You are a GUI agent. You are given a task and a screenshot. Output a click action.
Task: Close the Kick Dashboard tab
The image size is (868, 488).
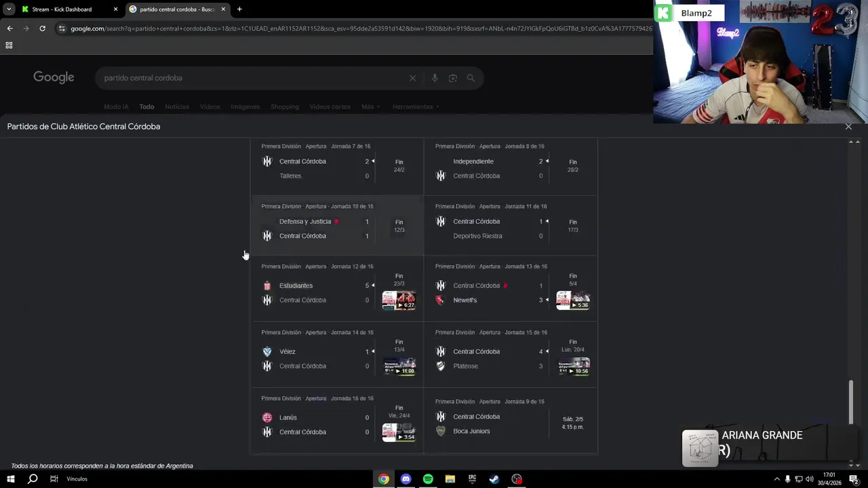[115, 9]
